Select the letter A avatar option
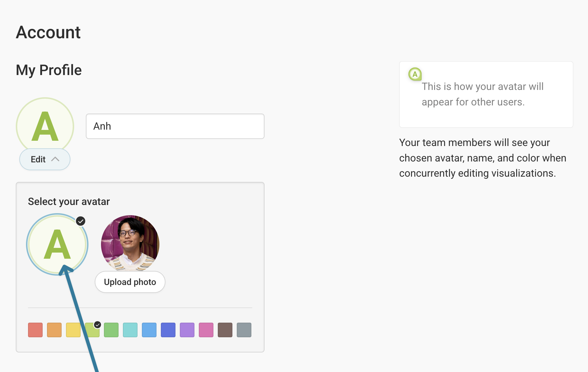The width and height of the screenshot is (588, 372). pos(57,244)
